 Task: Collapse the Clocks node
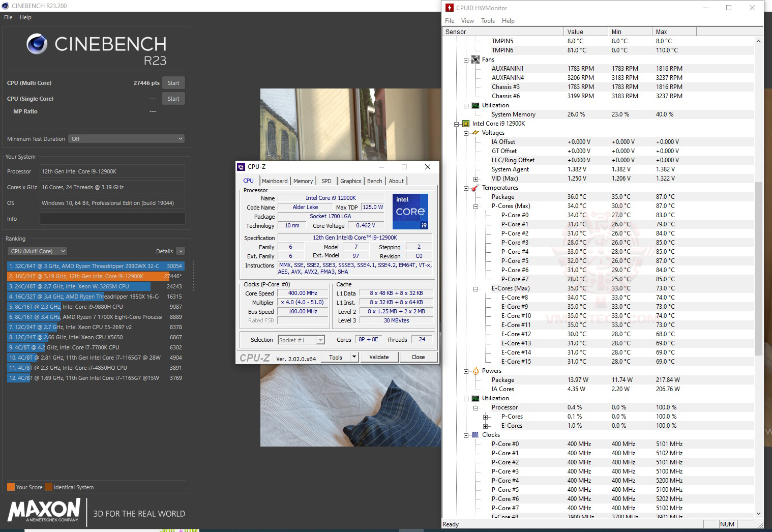pos(466,435)
